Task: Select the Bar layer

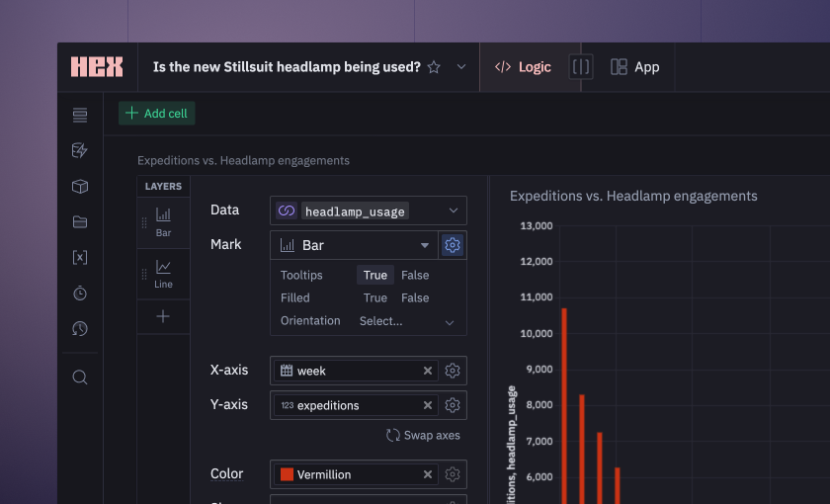Action: (164, 223)
